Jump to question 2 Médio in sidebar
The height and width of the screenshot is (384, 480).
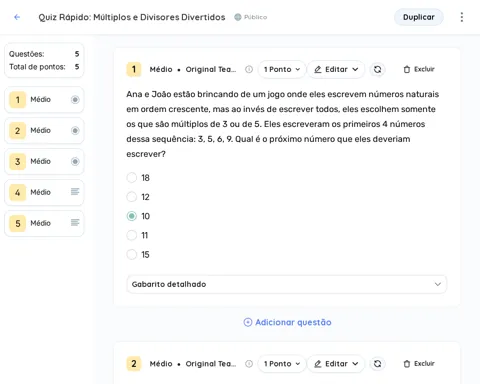[x=44, y=130]
